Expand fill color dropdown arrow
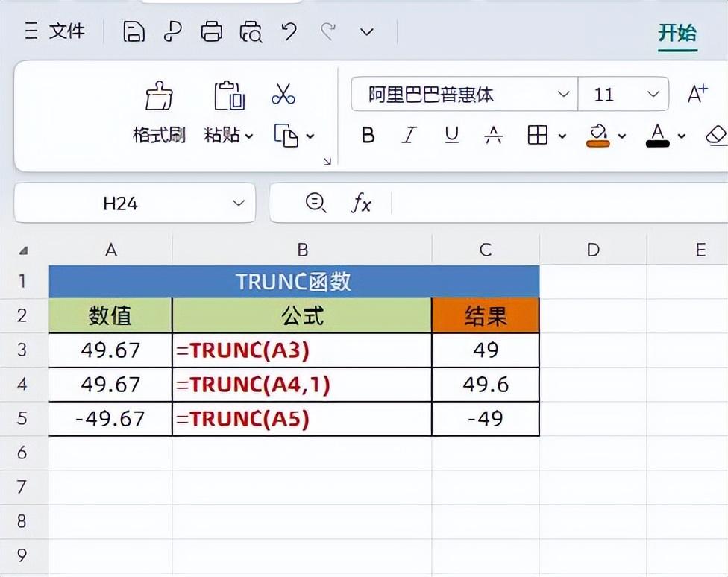Screen dimensions: 728x577 click(x=621, y=136)
